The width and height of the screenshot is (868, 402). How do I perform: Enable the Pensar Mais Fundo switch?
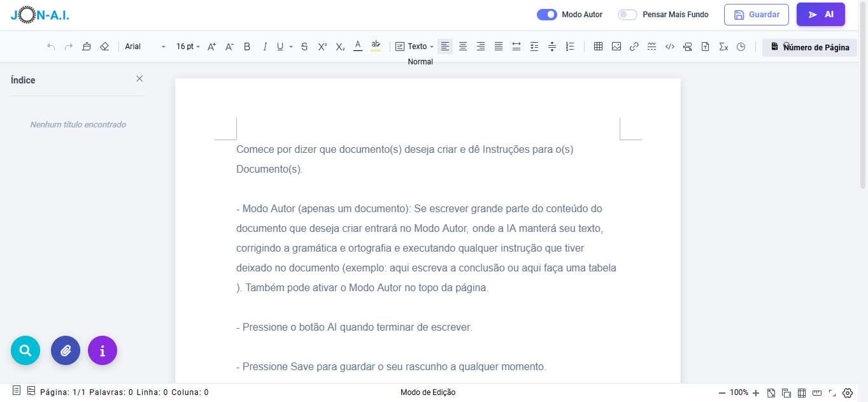pos(627,15)
